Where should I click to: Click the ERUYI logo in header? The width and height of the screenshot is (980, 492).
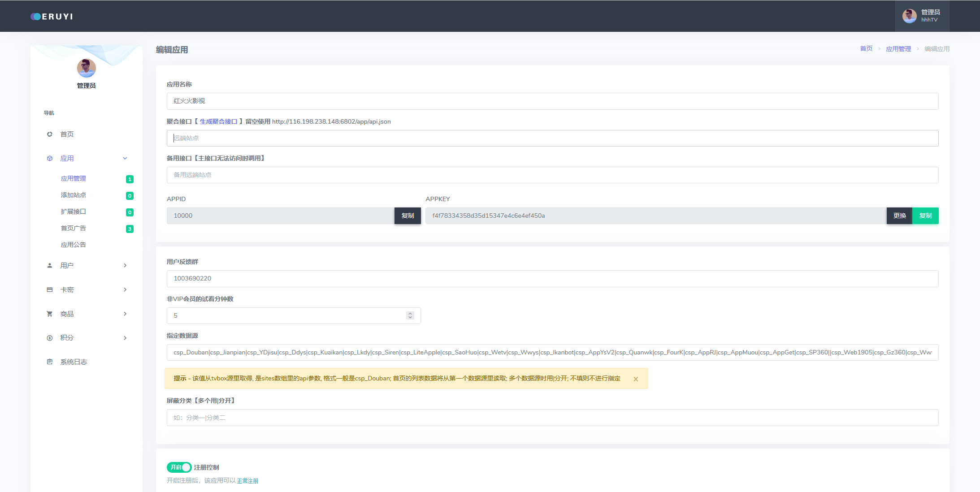click(52, 17)
